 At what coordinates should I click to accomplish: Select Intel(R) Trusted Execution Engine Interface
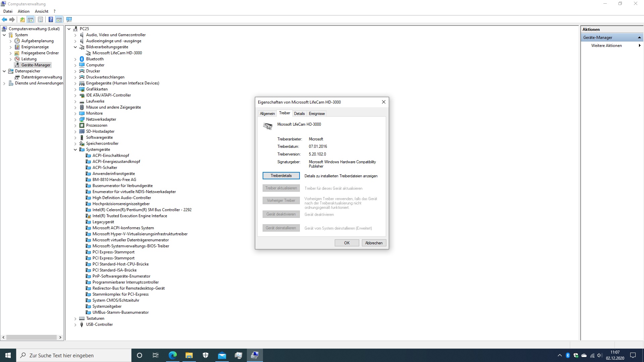[129, 216]
